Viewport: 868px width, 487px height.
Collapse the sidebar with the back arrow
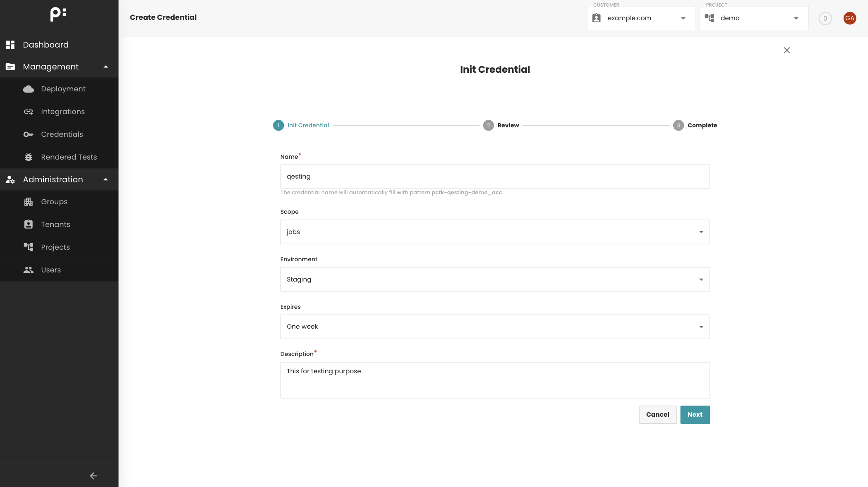click(x=93, y=475)
